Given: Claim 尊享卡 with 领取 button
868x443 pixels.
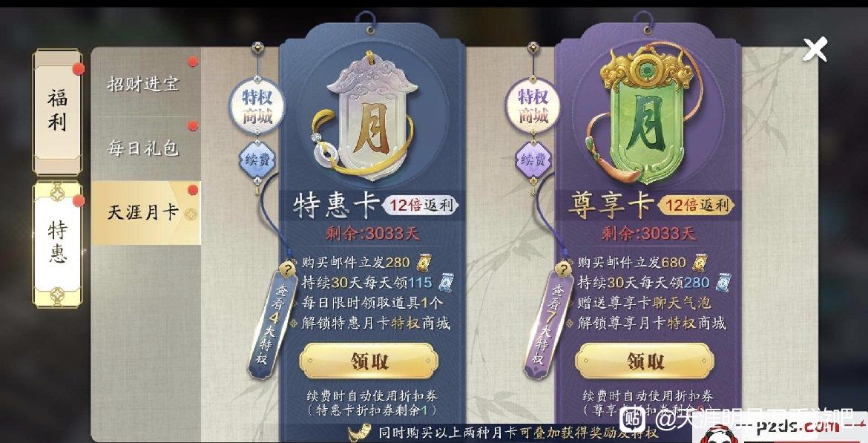Looking at the screenshot, I should coord(645,361).
